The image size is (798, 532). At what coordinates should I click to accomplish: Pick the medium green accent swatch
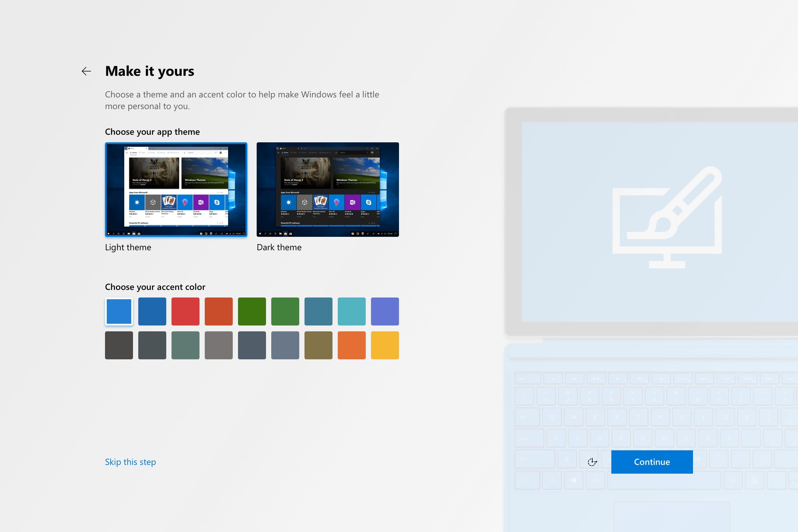[285, 311]
